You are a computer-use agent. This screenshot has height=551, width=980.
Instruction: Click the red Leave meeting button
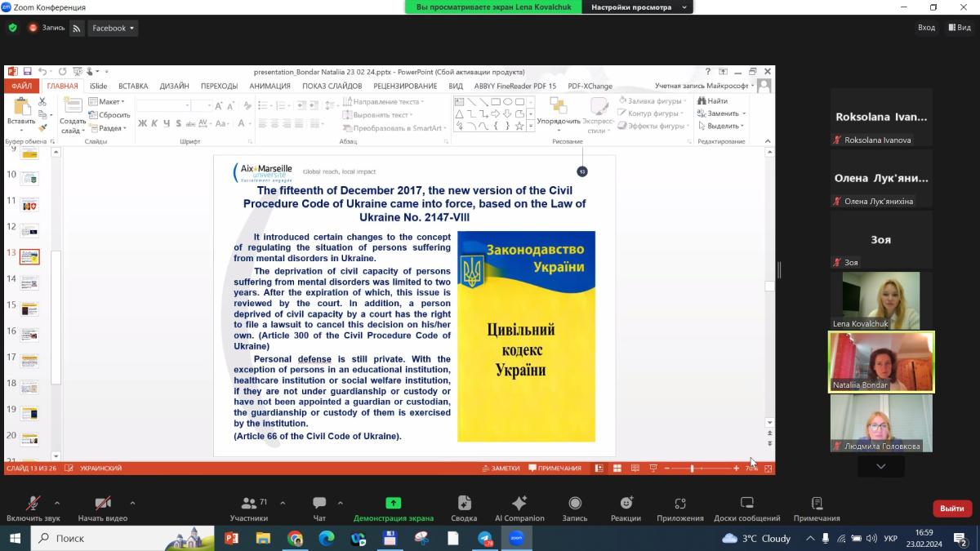[x=951, y=509]
